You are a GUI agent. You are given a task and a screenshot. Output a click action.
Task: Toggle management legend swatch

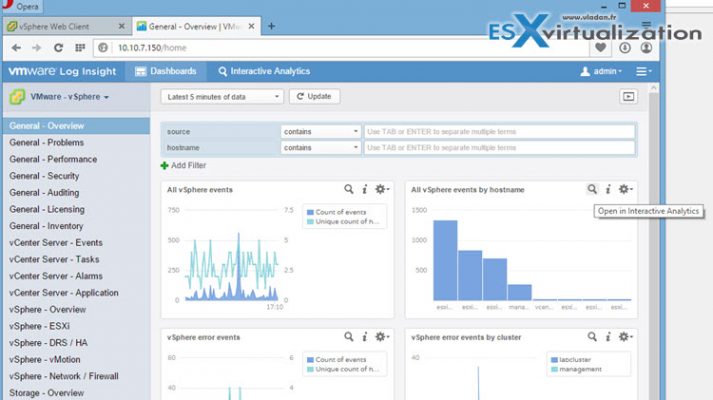click(x=554, y=370)
